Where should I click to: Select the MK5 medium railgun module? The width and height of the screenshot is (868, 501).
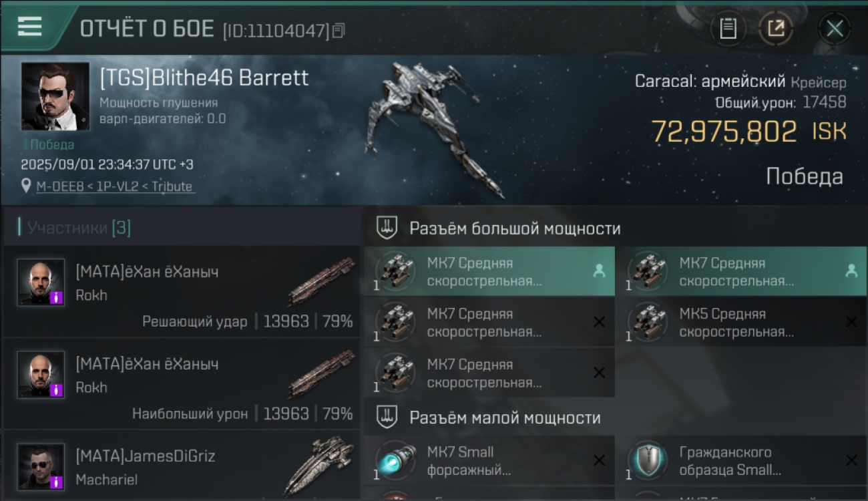tap(742, 322)
